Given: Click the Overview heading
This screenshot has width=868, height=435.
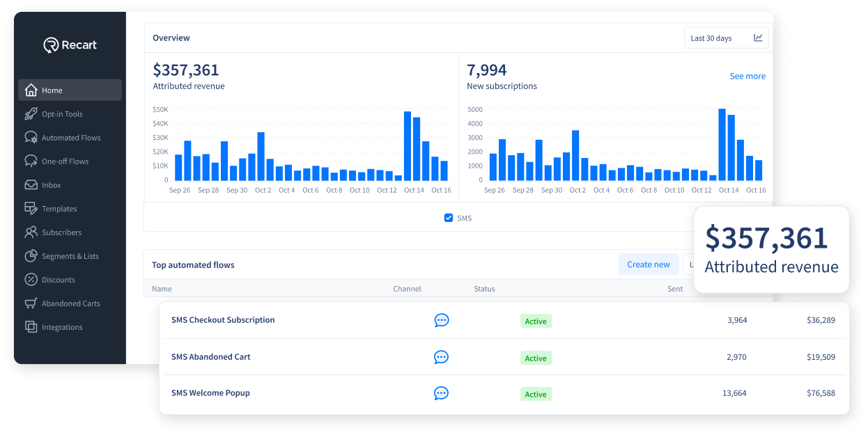Looking at the screenshot, I should pyautogui.click(x=171, y=38).
